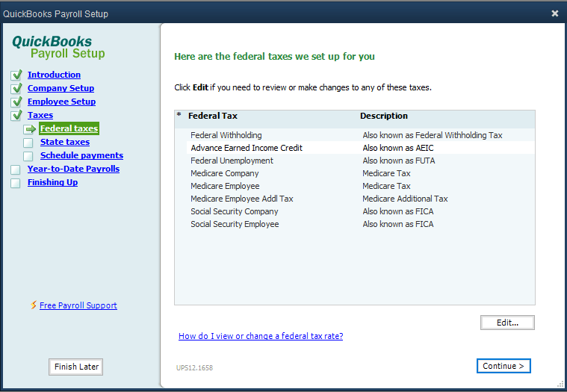This screenshot has height=392, width=567.
Task: Click the 'Also known as FUTA' description
Action: [x=399, y=161]
